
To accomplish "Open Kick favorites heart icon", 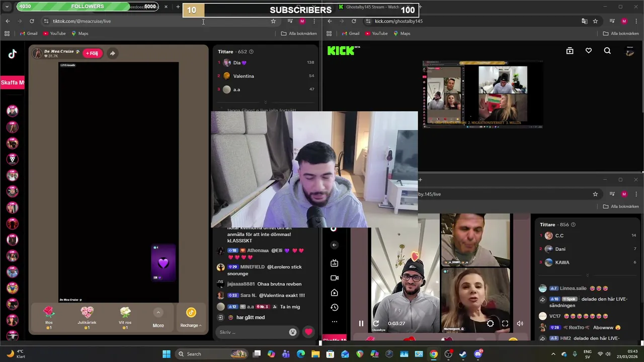I will point(588,51).
